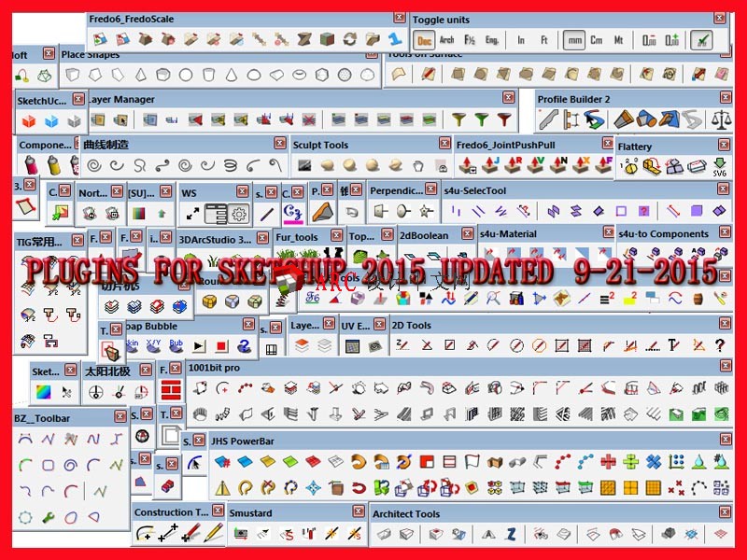
Task: Increase precision with green plus decimals icon
Action: point(671,40)
